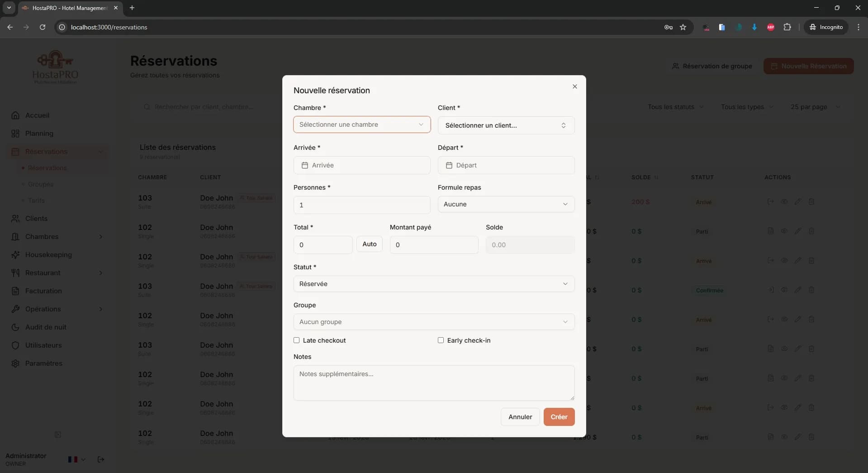
Task: Reload the page using the refresh icon
Action: 43,27
